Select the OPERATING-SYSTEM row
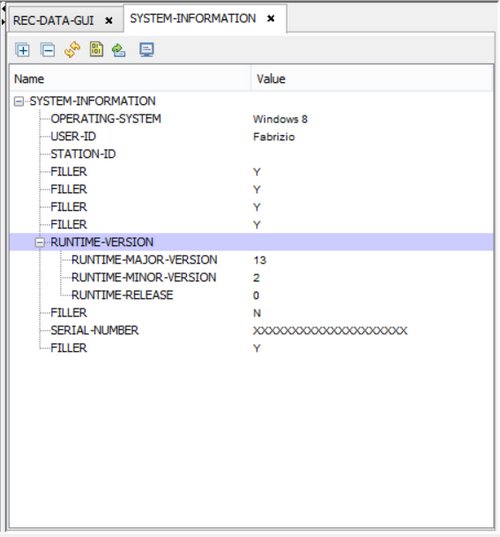 click(x=252, y=119)
